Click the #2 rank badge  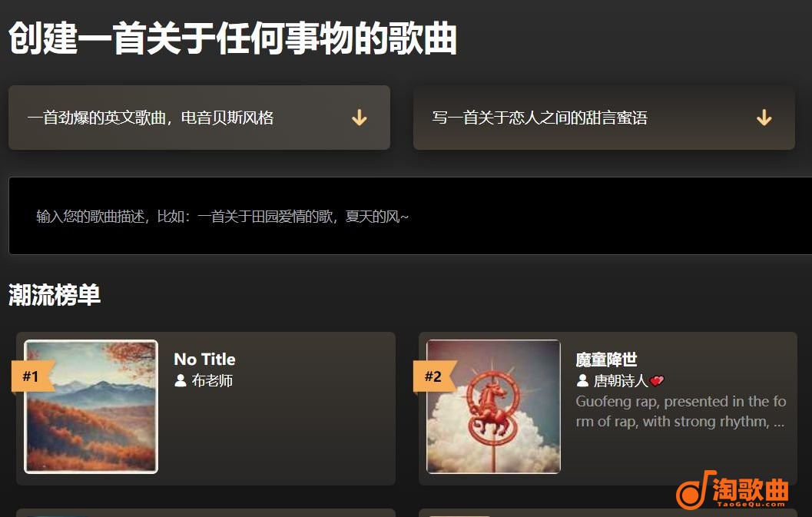pos(435,376)
